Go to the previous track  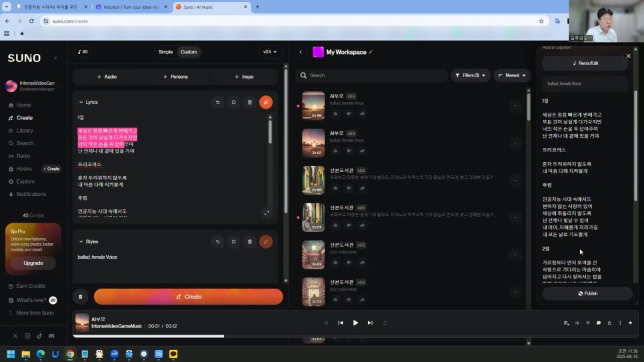(x=341, y=323)
